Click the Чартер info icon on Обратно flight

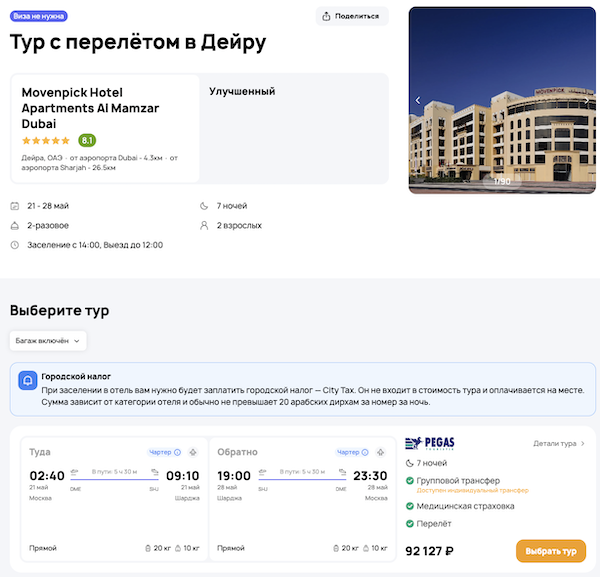366,452
